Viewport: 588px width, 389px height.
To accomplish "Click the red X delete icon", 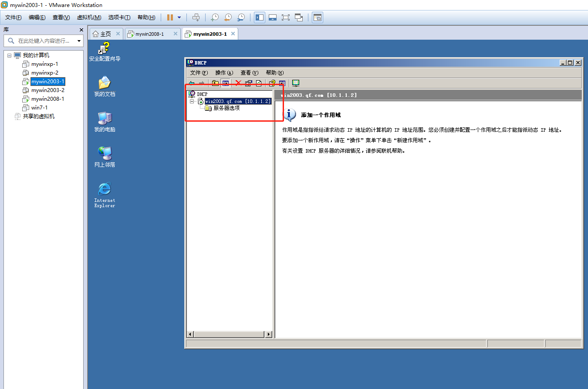I will pyautogui.click(x=238, y=83).
